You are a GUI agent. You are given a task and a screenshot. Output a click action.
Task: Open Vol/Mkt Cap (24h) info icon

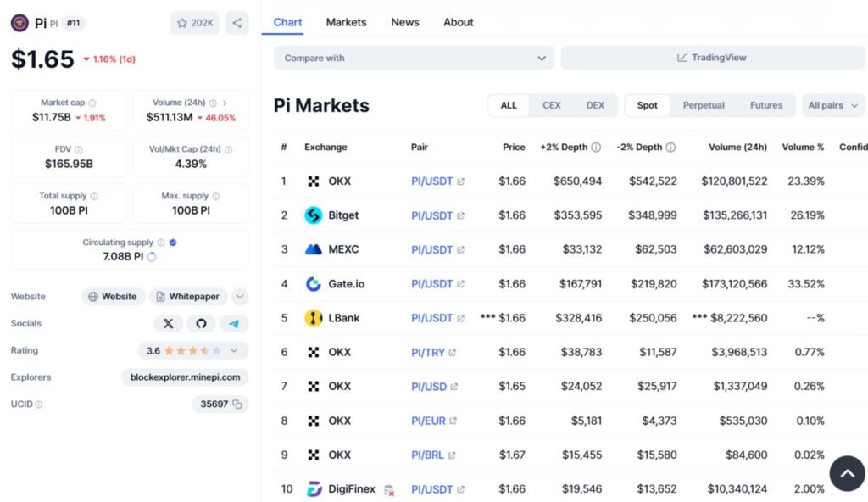coord(229,149)
